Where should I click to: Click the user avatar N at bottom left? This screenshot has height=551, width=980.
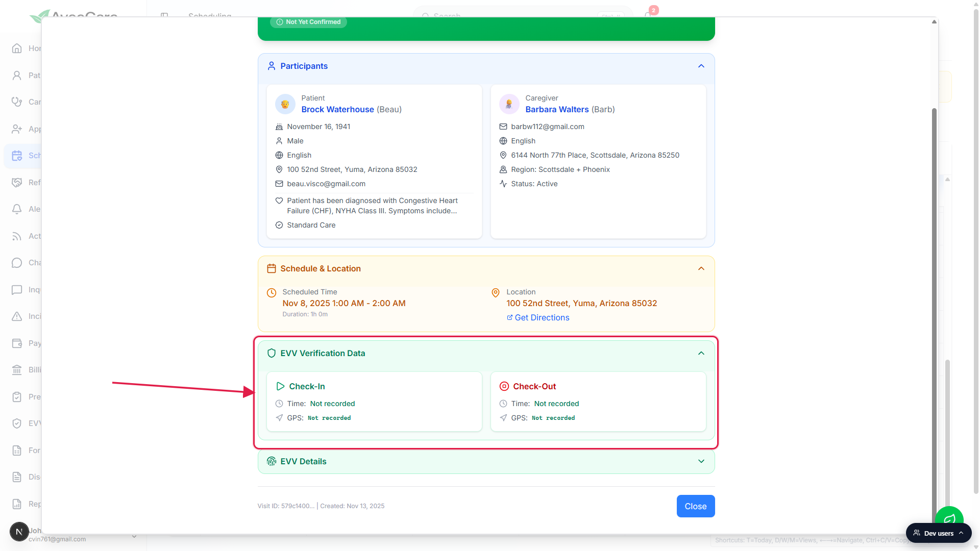pos(19,532)
